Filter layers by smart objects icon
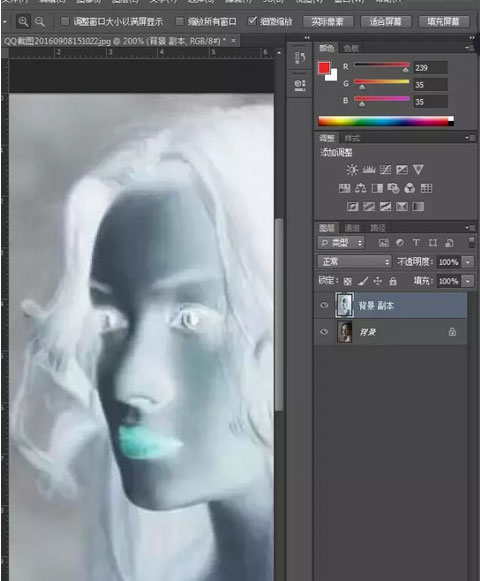The width and height of the screenshot is (480, 581). click(449, 243)
